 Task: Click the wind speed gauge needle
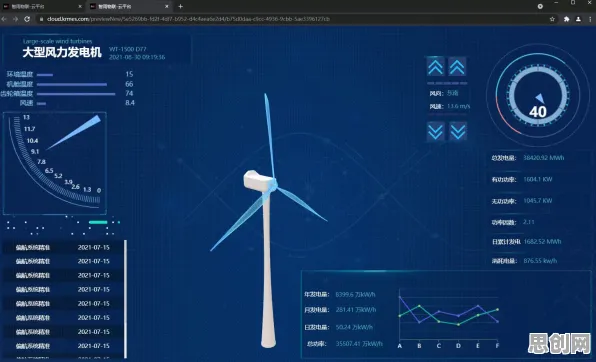point(74,132)
